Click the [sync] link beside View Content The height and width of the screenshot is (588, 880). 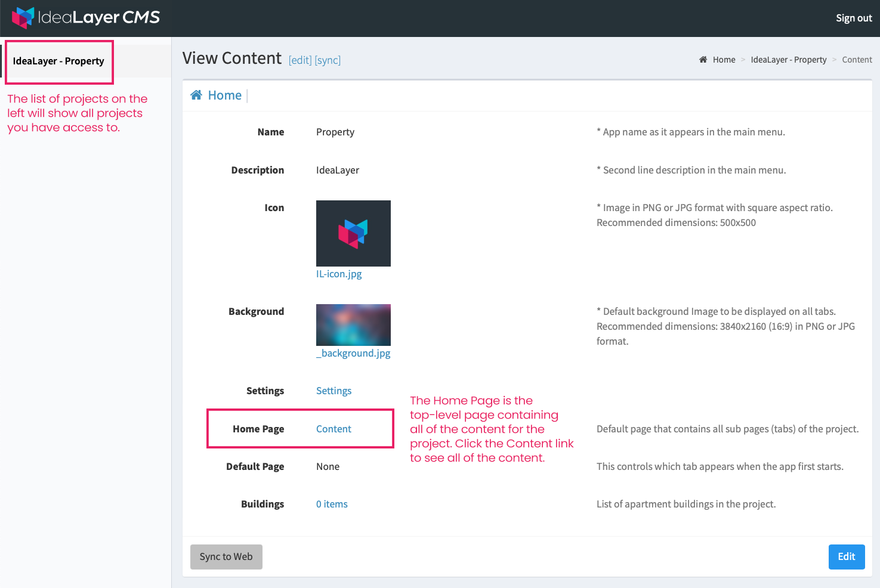tap(328, 60)
